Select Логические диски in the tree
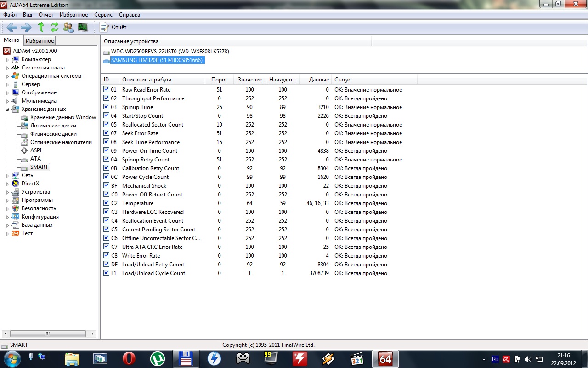The height and width of the screenshot is (368, 588). (x=53, y=126)
